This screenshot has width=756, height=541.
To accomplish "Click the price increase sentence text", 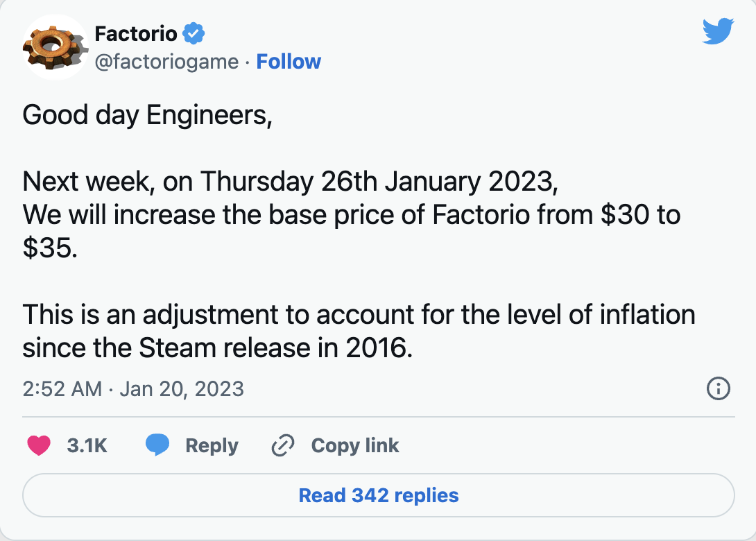I will tap(351, 214).
